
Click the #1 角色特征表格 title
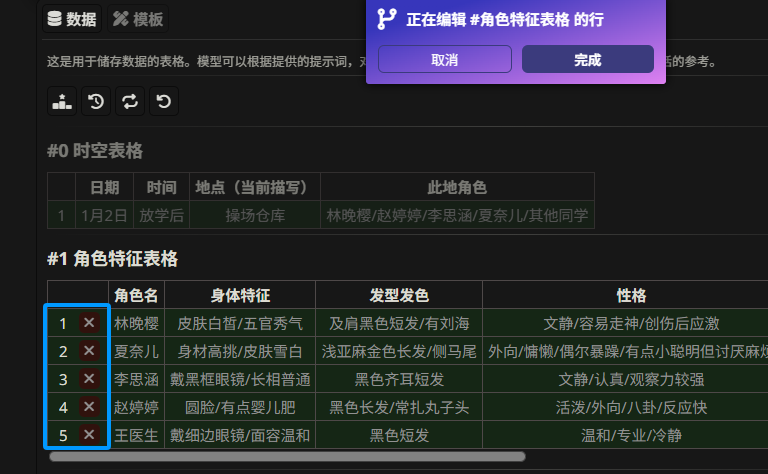pyautogui.click(x=112, y=259)
